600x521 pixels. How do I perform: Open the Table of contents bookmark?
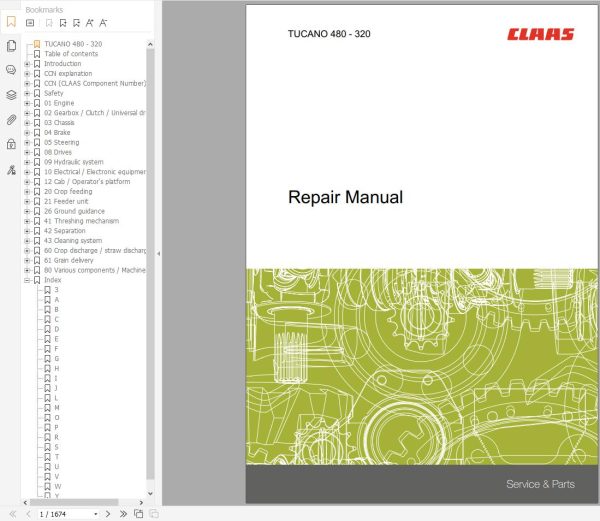(71, 54)
